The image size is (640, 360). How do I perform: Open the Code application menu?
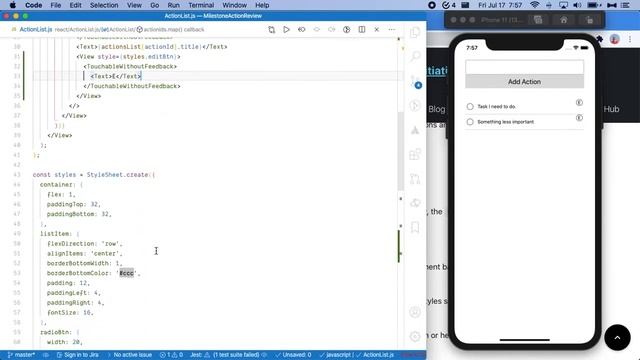(x=33, y=5)
